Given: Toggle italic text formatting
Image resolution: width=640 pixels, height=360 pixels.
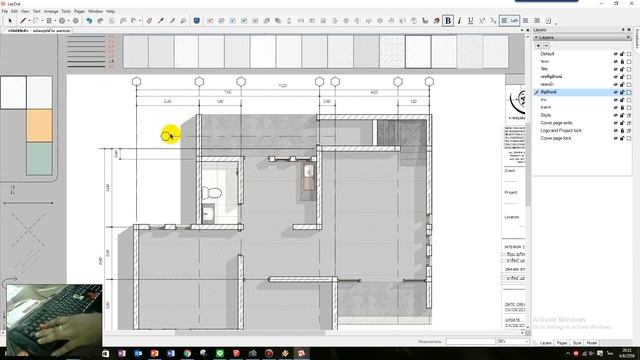Looking at the screenshot, I should [x=460, y=20].
